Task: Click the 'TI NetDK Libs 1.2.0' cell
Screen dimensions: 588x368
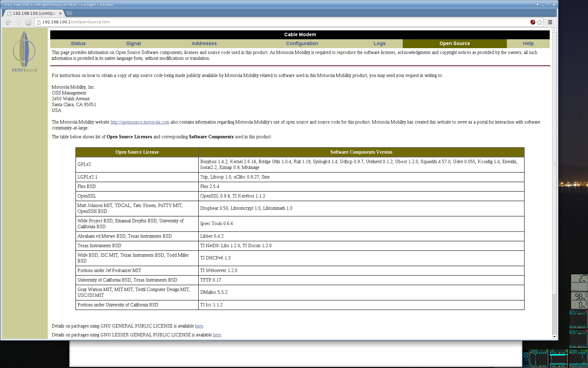Action: [x=361, y=246]
